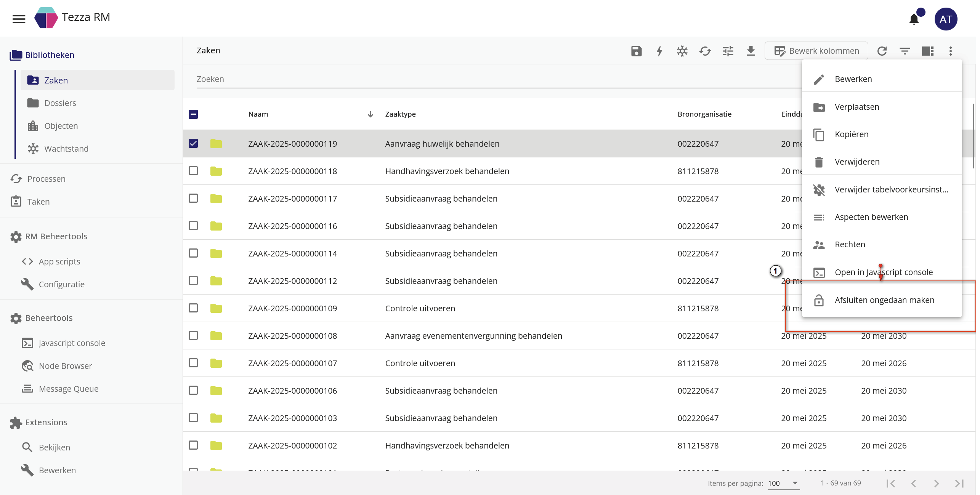
Task: Click the Zaken folder icon in sidebar
Action: [33, 80]
